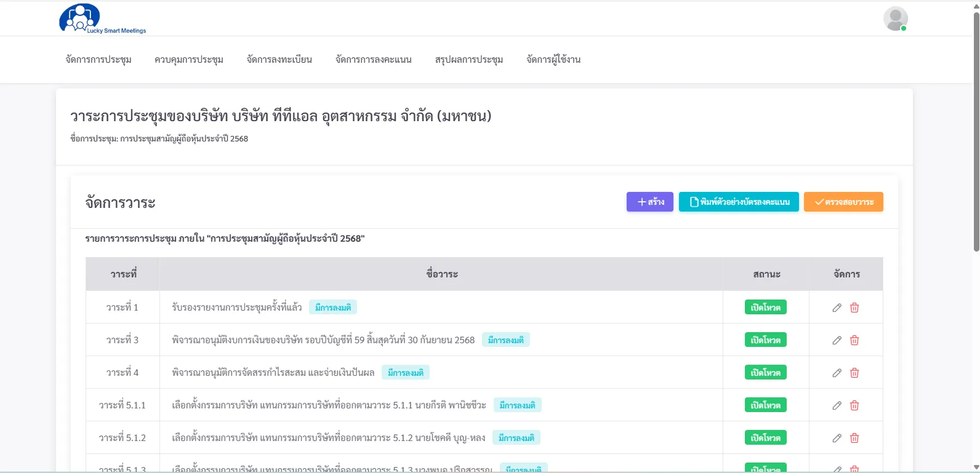980x473 pixels.
Task: Open the user profile avatar
Action: point(895,18)
